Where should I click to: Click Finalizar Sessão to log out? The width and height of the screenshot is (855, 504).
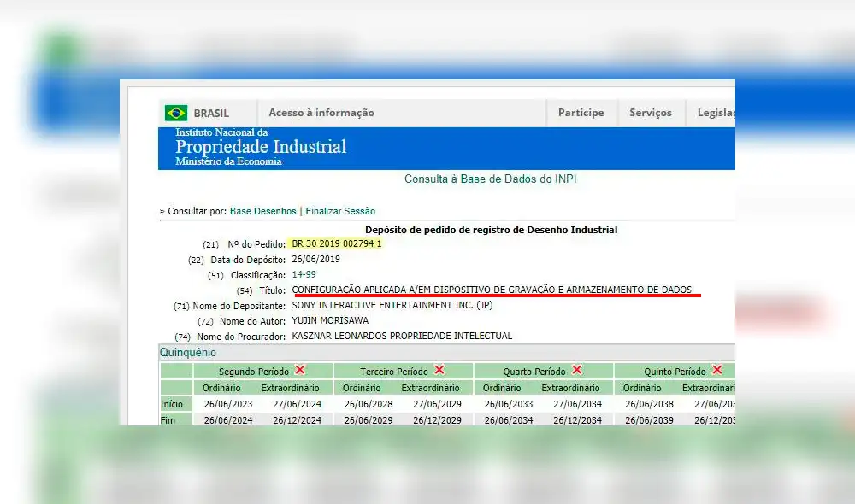pos(340,211)
